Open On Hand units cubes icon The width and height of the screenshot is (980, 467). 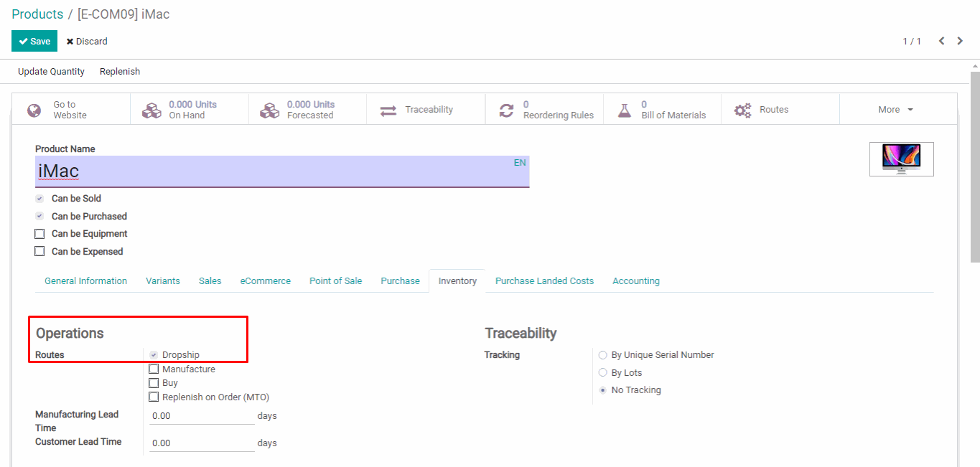(151, 110)
